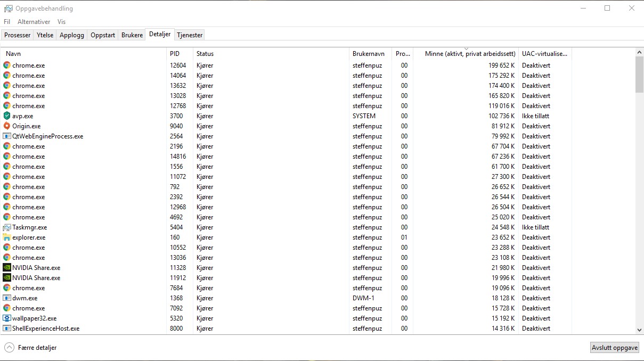644x361 pixels.
Task: Select the SYSTEM username cell
Action: click(364, 116)
